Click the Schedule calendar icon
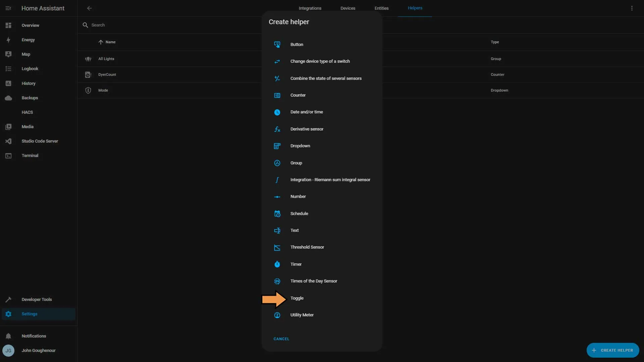This screenshot has height=362, width=644. click(x=277, y=214)
